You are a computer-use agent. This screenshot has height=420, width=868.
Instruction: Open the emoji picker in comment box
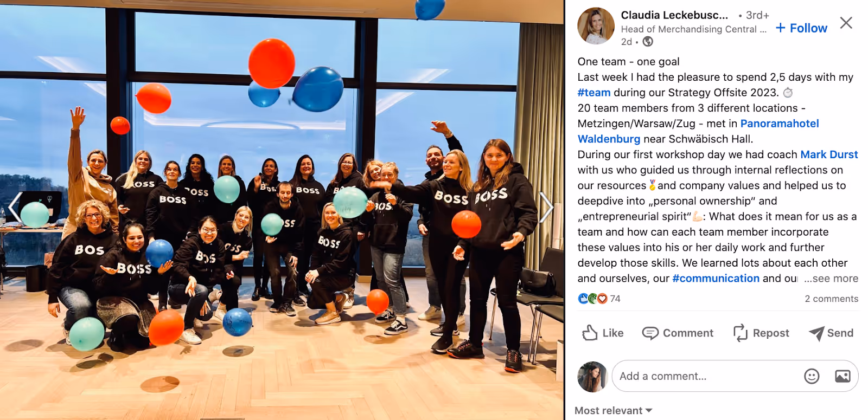812,376
